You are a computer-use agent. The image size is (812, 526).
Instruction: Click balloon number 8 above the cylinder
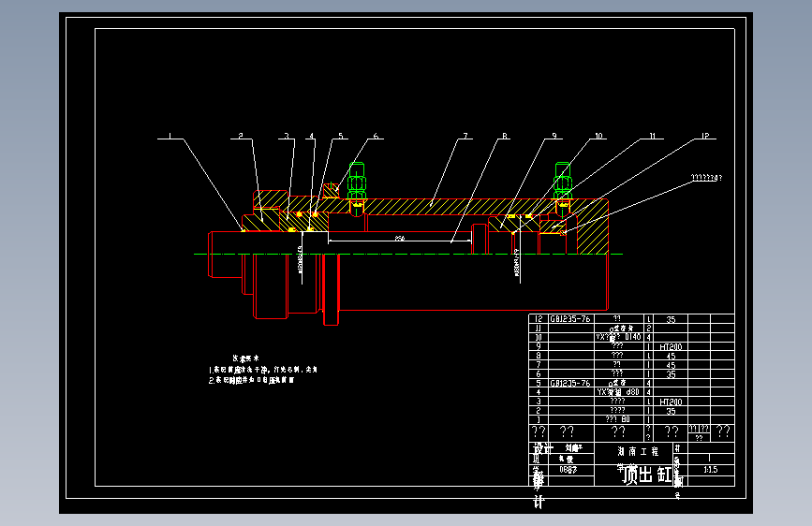tap(505, 136)
